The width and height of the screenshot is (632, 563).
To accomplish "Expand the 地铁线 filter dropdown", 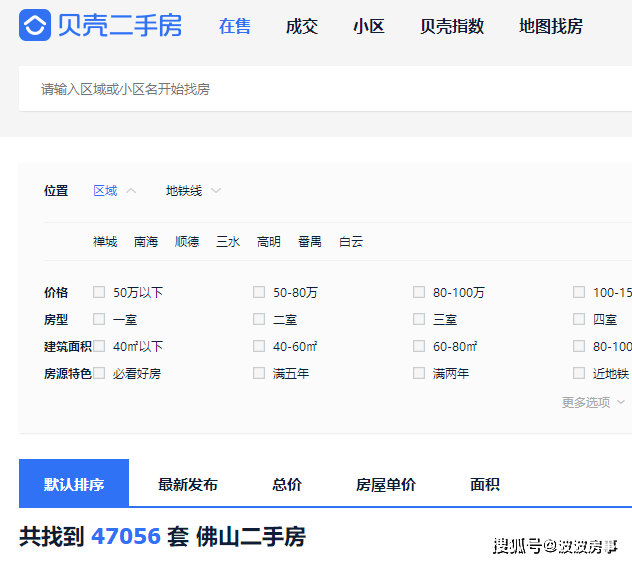I will pos(184,191).
